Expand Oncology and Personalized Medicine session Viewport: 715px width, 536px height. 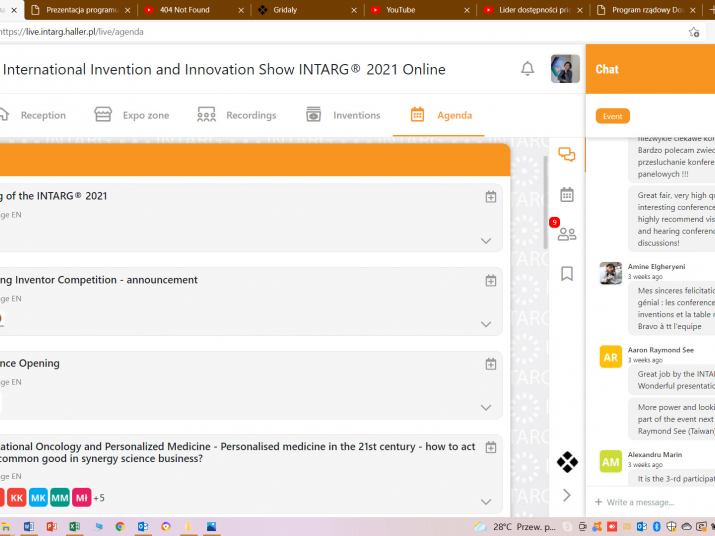tap(486, 502)
